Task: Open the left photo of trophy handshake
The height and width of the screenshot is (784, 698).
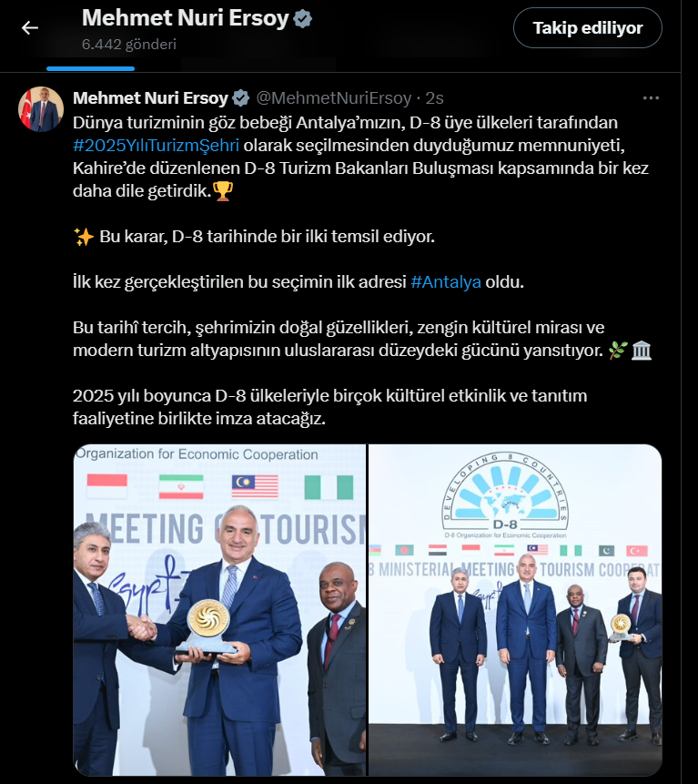Action: [x=220, y=610]
